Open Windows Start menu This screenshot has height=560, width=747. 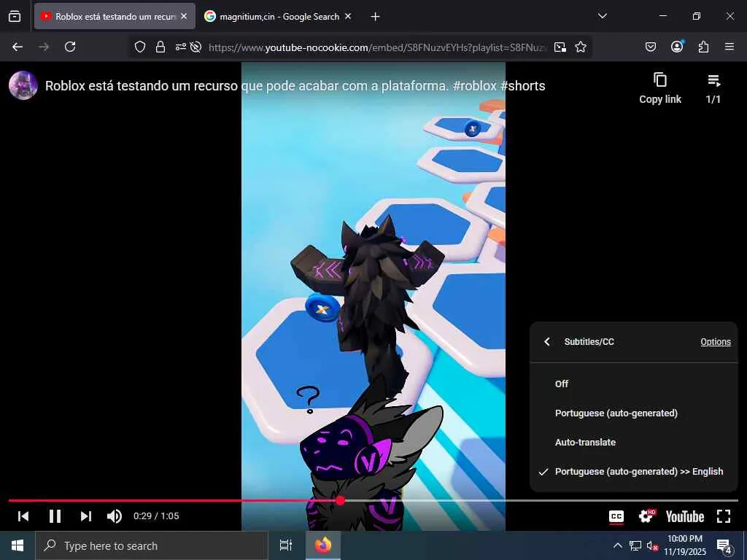18,545
